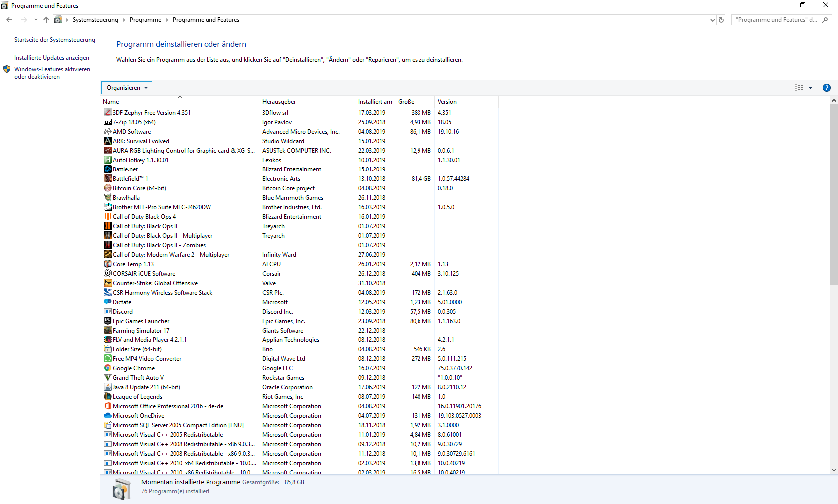
Task: Navigate to Programme breadcrumb item
Action: click(x=145, y=20)
